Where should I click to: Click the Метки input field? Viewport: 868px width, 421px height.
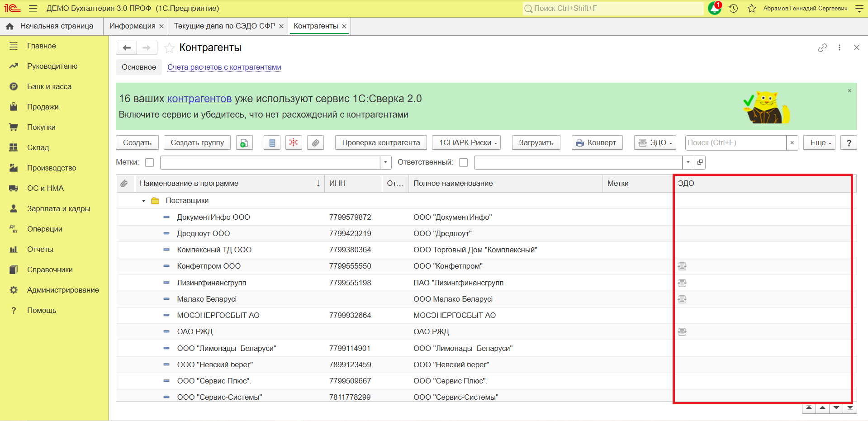click(x=270, y=162)
